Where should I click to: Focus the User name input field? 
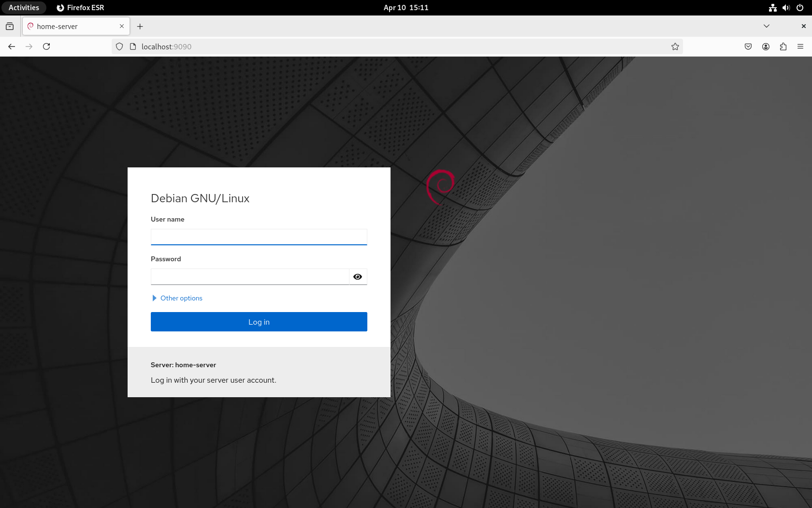(x=259, y=237)
